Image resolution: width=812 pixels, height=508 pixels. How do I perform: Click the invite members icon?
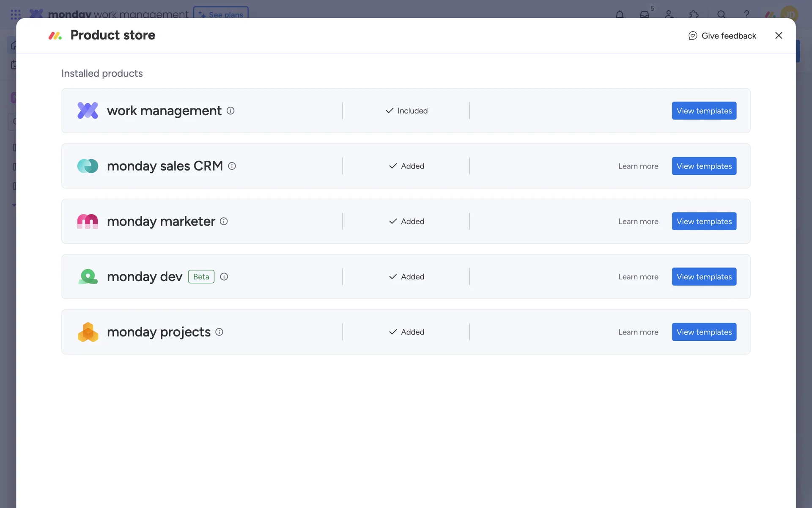669,14
